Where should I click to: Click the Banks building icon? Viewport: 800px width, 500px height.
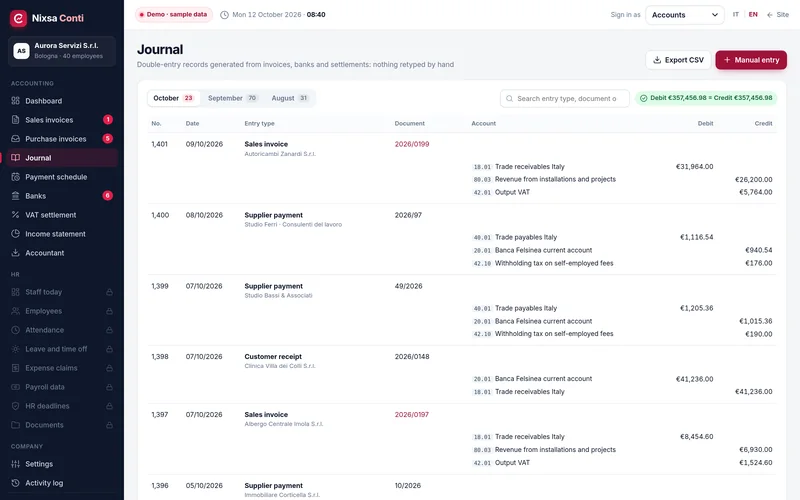(15, 196)
